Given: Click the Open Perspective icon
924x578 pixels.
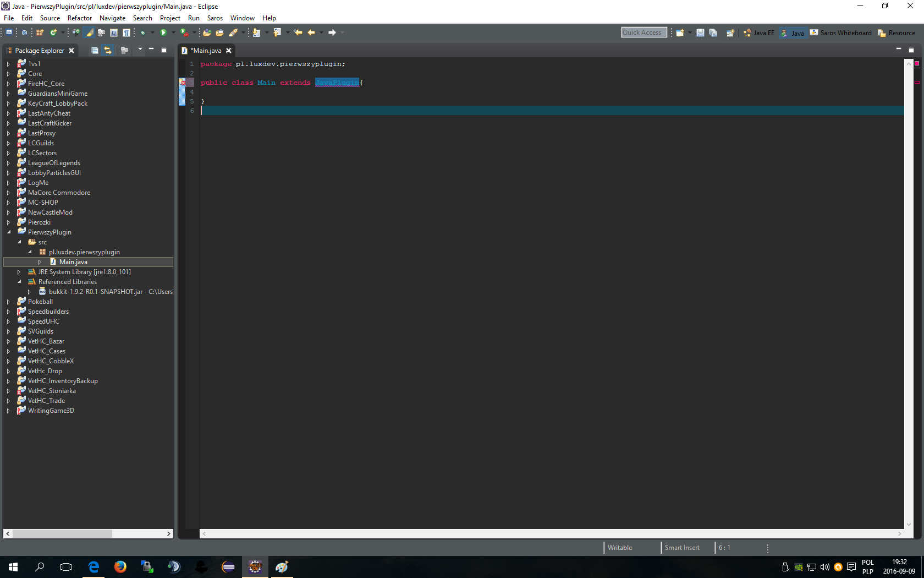Looking at the screenshot, I should (730, 33).
